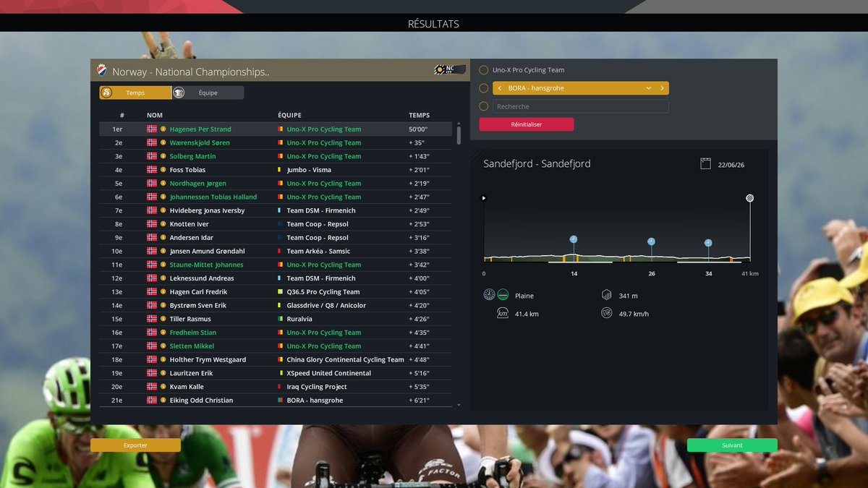Click XSpeed United Continental team name
The width and height of the screenshot is (868, 488).
[329, 373]
